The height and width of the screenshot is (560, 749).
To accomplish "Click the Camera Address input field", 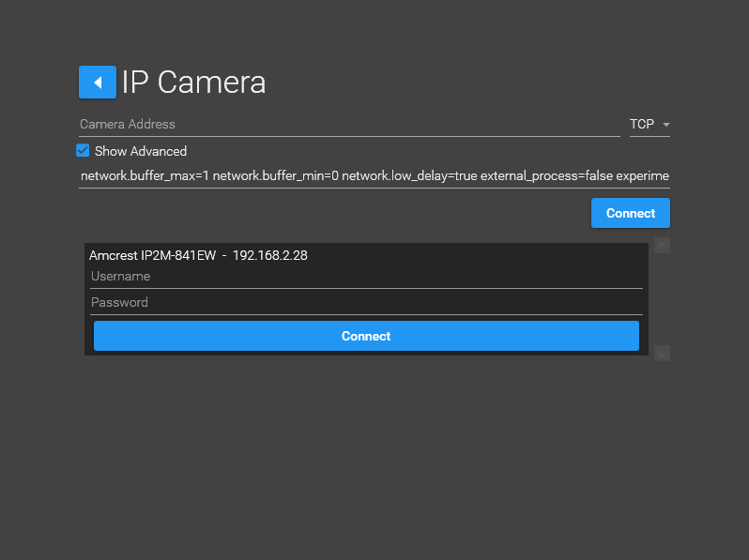I will pyautogui.click(x=348, y=124).
